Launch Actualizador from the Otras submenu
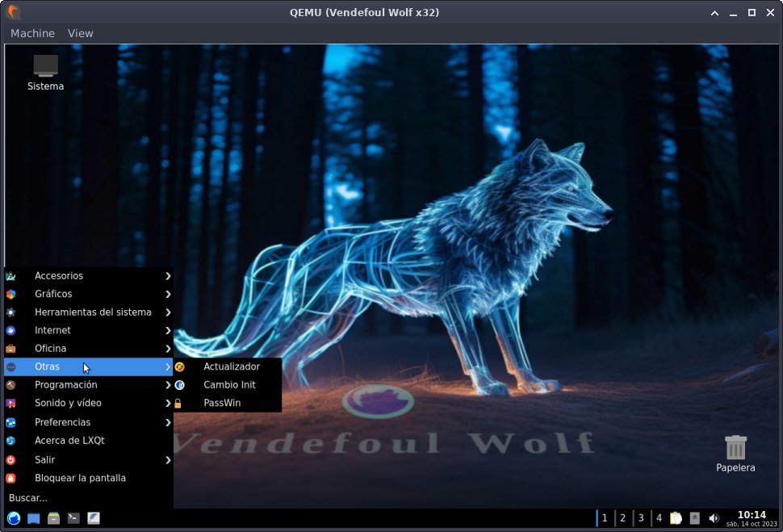Image resolution: width=783 pixels, height=532 pixels. click(228, 367)
